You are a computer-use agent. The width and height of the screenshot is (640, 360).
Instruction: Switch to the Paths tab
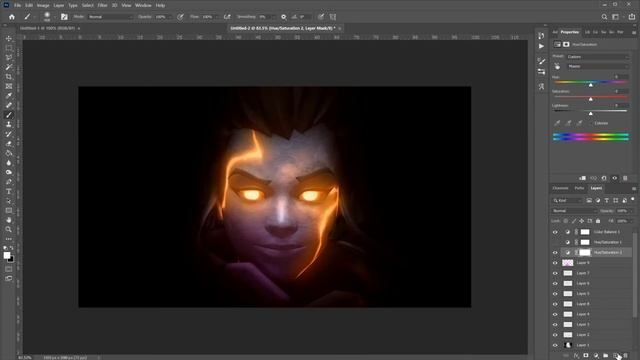click(x=579, y=188)
